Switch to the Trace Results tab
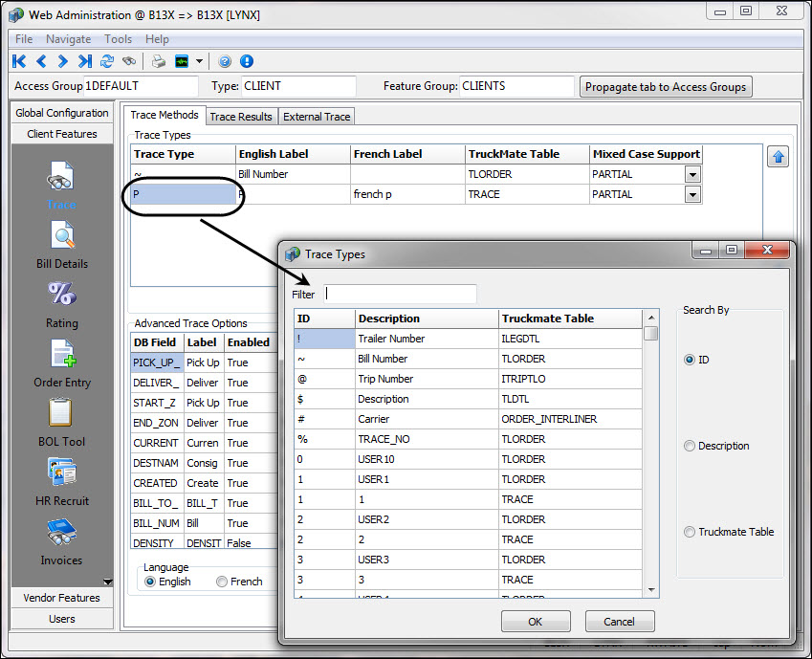Viewport: 812px width, 659px height. tap(241, 117)
